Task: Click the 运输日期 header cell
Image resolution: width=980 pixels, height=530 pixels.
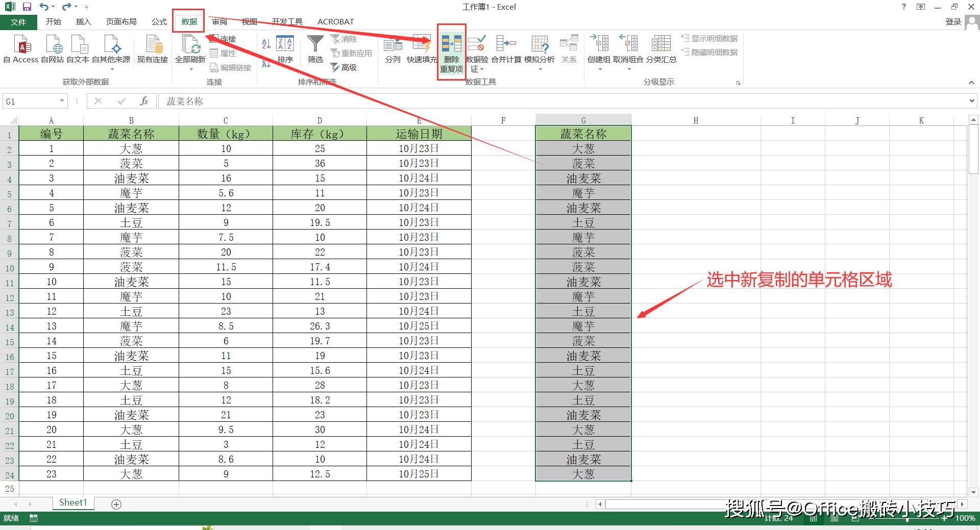Action: pos(419,134)
